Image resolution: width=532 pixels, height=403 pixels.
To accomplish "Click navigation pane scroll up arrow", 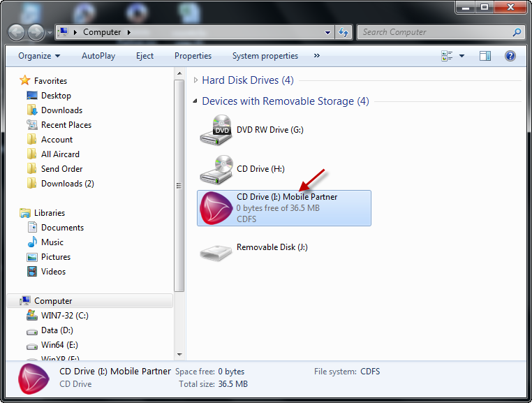I will pos(179,73).
